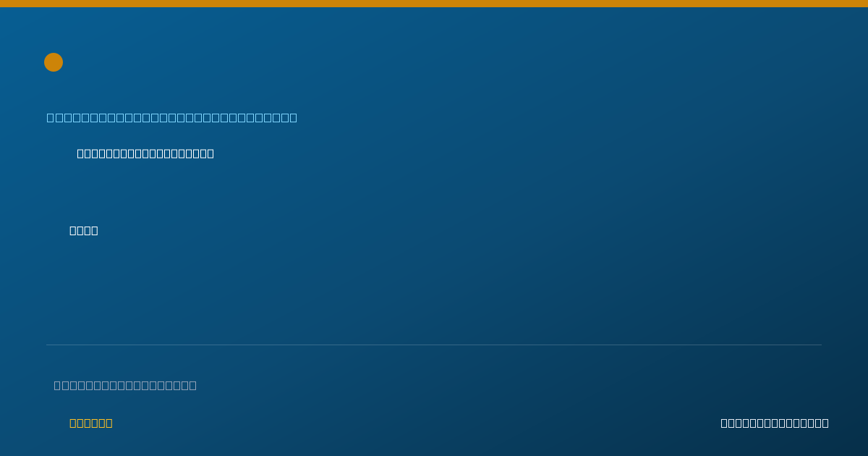Click the white footer text at the right
868x456 pixels.
(775, 423)
